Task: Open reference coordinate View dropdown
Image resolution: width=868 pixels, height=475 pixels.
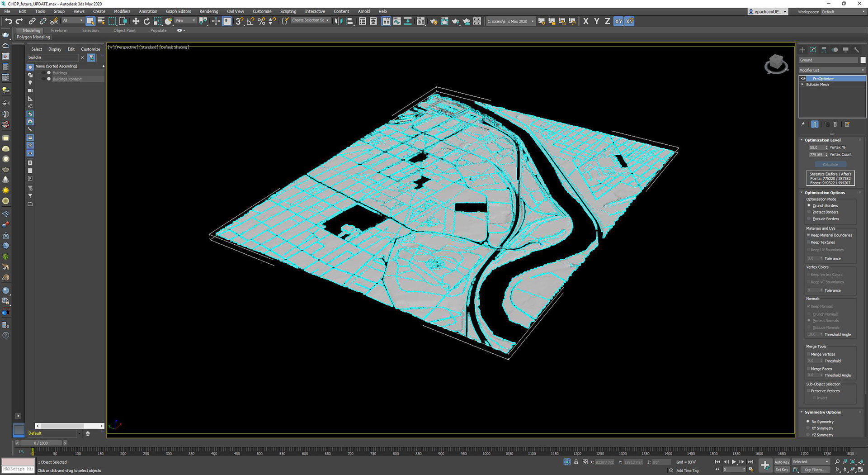Action: point(185,20)
